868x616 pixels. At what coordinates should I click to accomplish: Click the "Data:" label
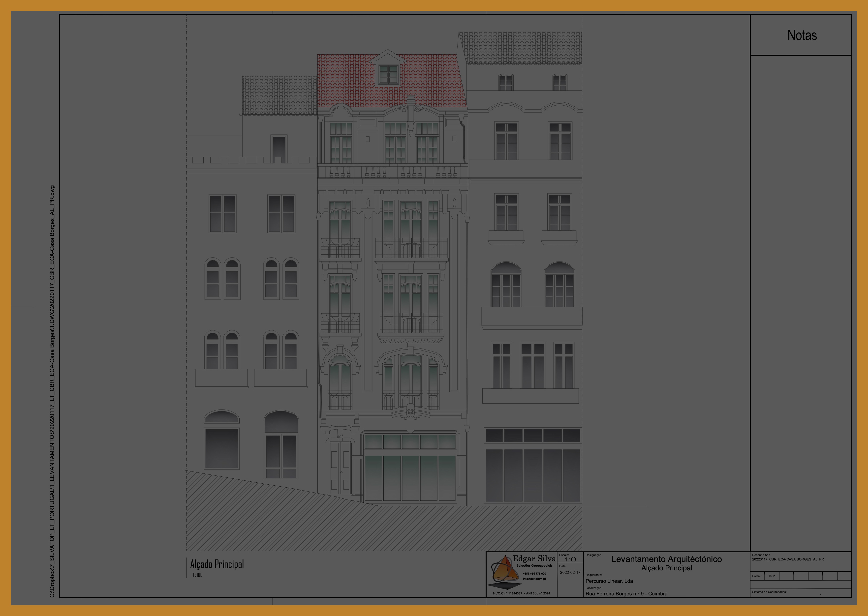click(x=563, y=566)
